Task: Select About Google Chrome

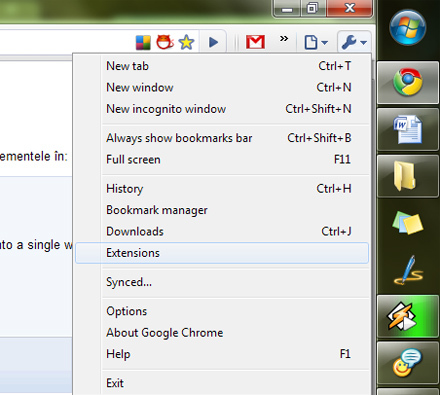Action: point(222,333)
